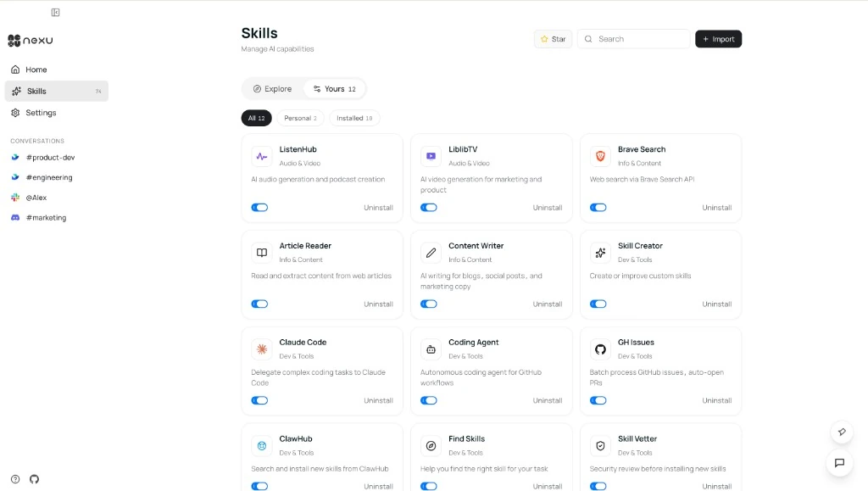Turn off the Skill Creator toggle
Screen dimensions: 868x491
click(598, 304)
